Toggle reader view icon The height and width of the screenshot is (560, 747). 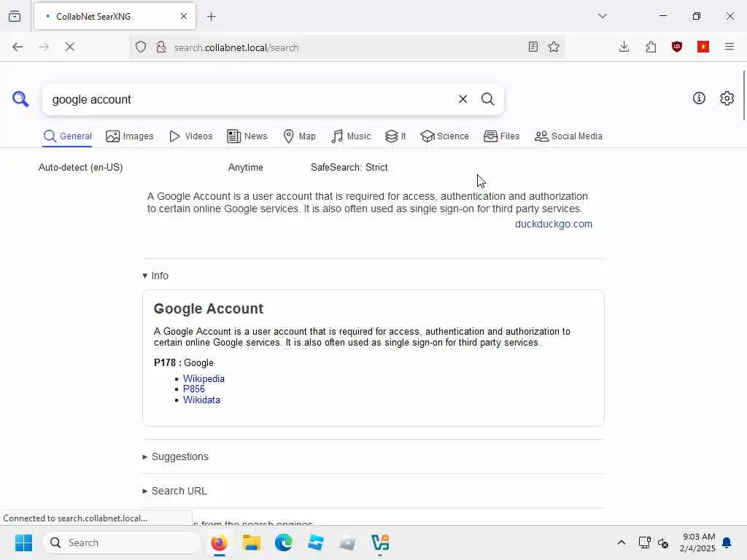coord(533,47)
